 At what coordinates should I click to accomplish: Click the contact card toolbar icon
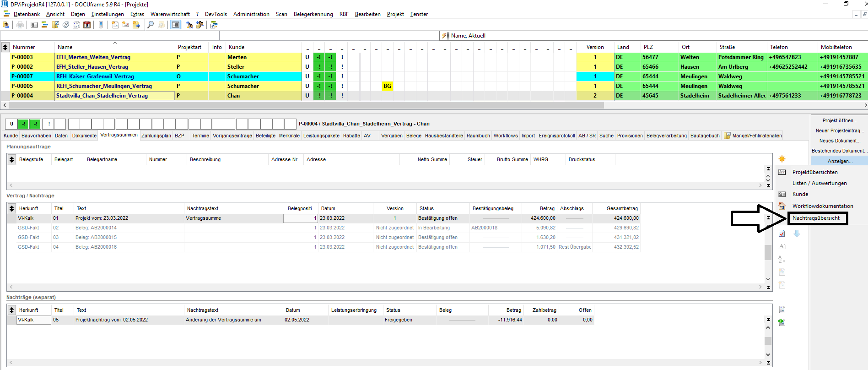(34, 25)
